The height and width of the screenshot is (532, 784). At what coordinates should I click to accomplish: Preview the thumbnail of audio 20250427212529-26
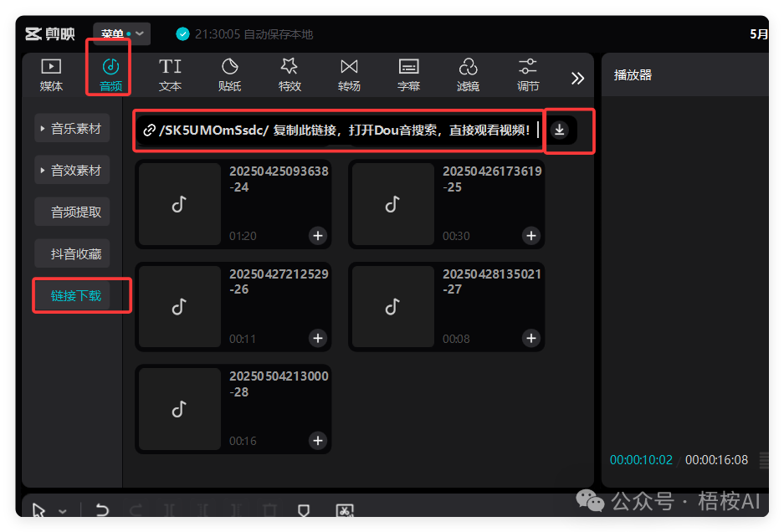180,306
